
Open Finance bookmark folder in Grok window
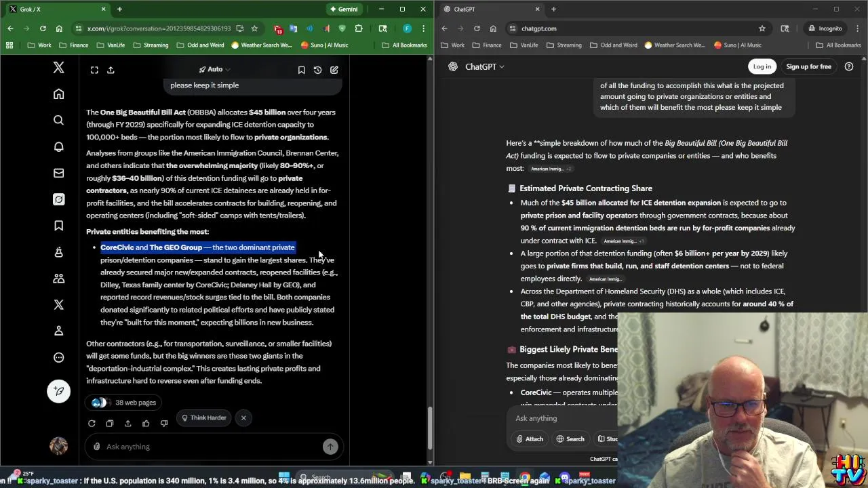point(73,45)
